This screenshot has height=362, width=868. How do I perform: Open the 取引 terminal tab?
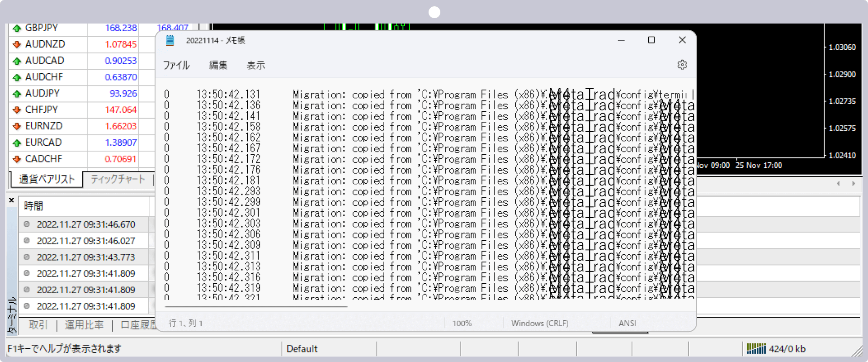(x=38, y=325)
